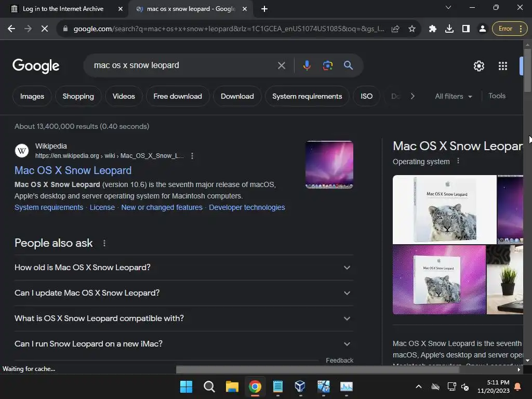The image size is (532, 399).
Task: Open knowledge panel Operating system options dots
Action: pyautogui.click(x=458, y=161)
